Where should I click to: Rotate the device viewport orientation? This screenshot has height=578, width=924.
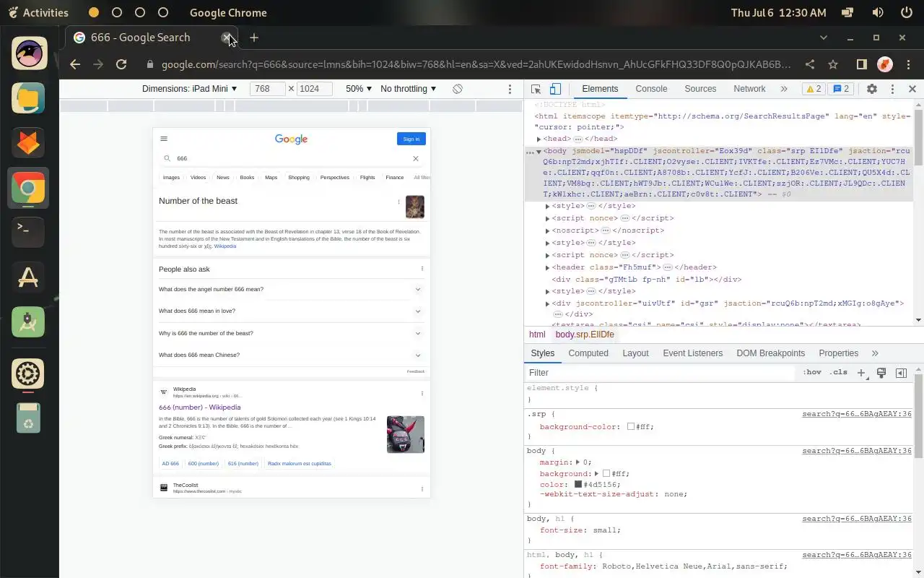coord(458,89)
